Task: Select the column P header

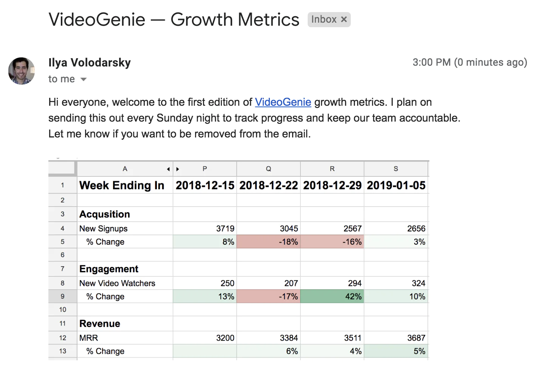Action: tap(204, 169)
